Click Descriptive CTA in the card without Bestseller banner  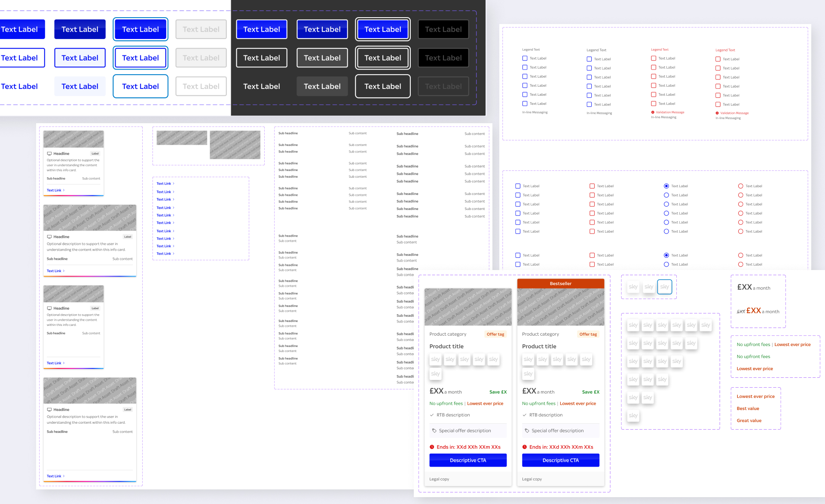click(x=468, y=460)
